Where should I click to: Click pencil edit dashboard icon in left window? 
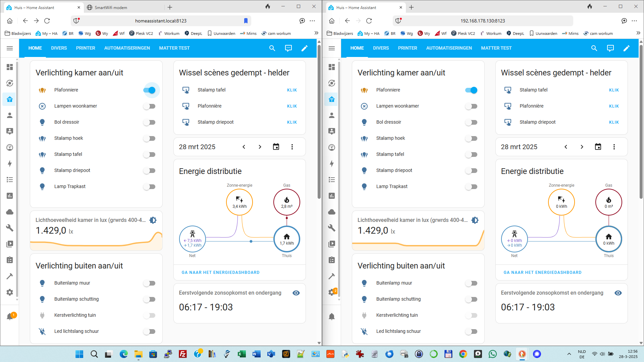point(304,48)
